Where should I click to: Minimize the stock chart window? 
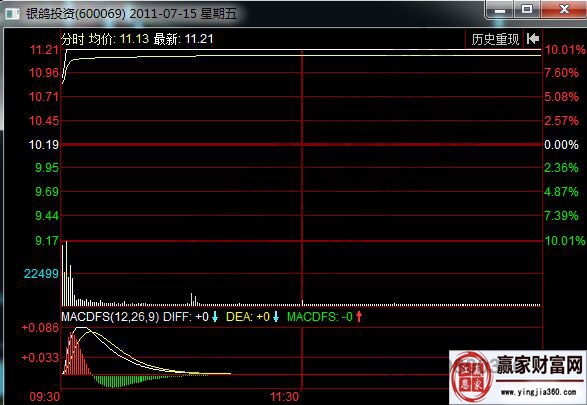500,9
